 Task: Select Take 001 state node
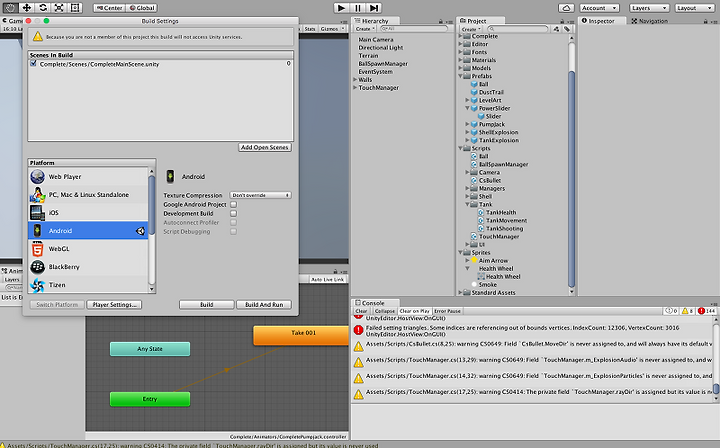(x=301, y=335)
